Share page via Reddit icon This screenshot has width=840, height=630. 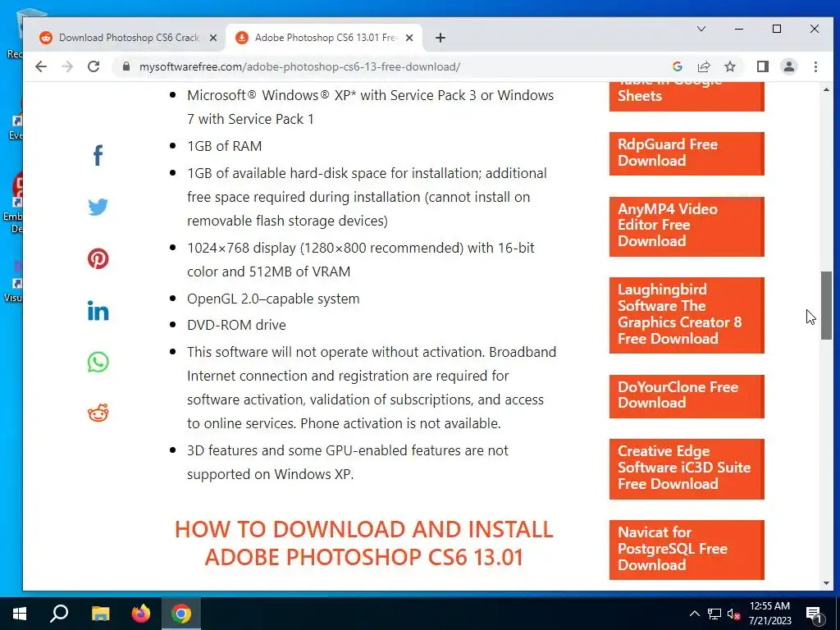(x=98, y=413)
